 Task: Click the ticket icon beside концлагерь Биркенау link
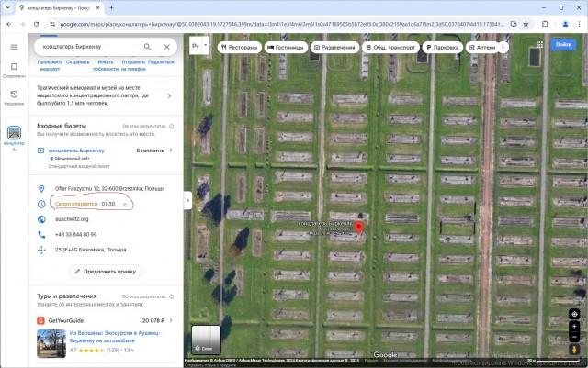pos(40,151)
